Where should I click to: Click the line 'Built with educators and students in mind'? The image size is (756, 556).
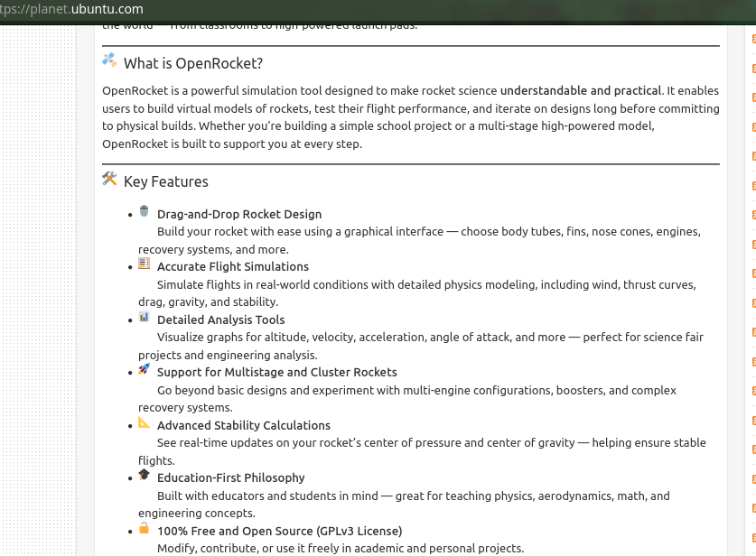click(413, 496)
